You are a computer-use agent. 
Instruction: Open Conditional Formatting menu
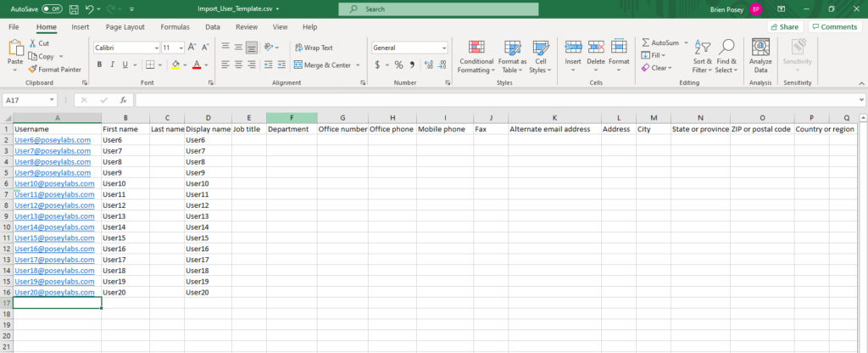[x=476, y=57]
